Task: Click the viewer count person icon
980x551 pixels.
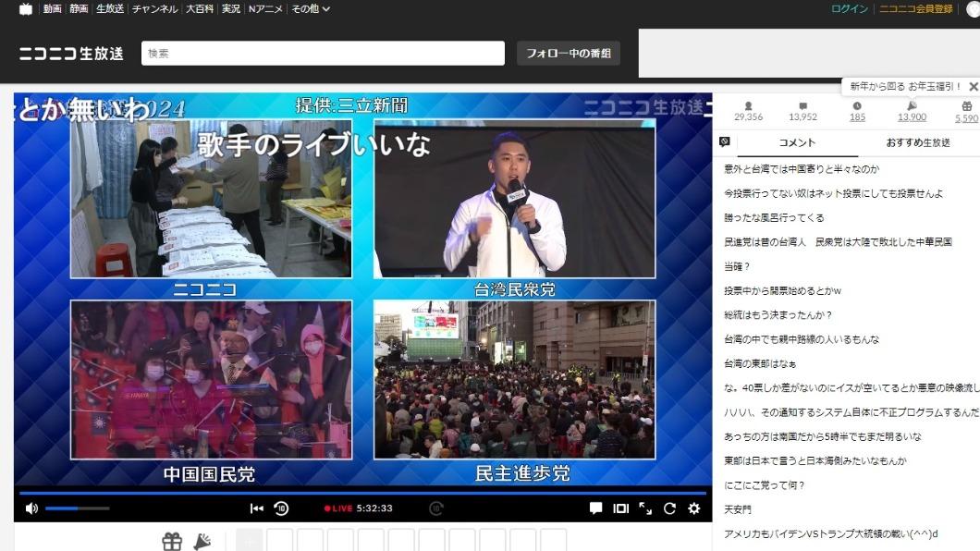Action: point(748,106)
